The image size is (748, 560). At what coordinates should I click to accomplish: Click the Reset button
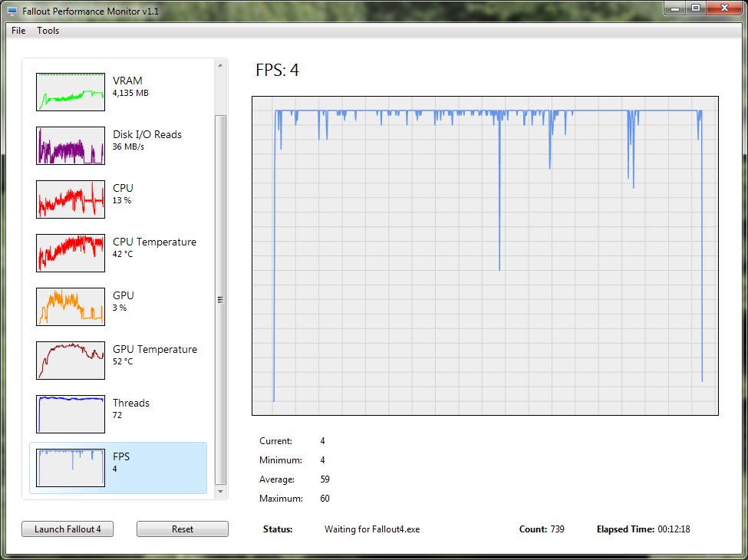point(182,529)
